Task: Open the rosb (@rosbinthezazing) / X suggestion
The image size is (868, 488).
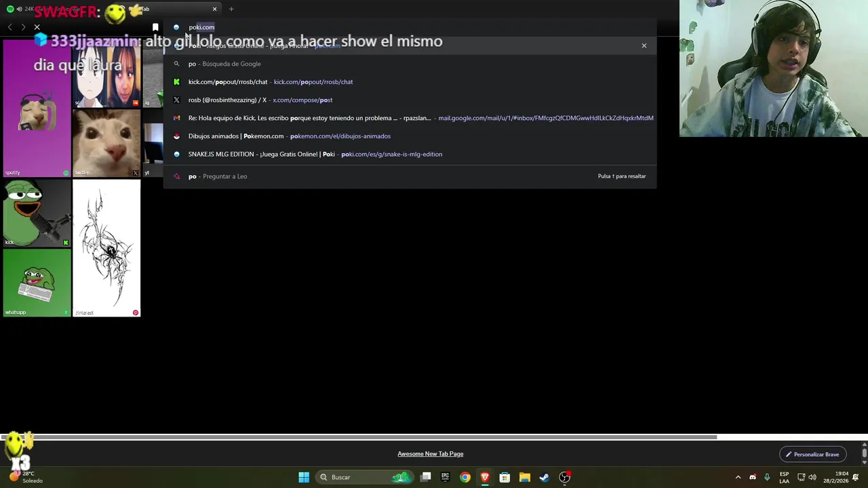Action: (410, 100)
